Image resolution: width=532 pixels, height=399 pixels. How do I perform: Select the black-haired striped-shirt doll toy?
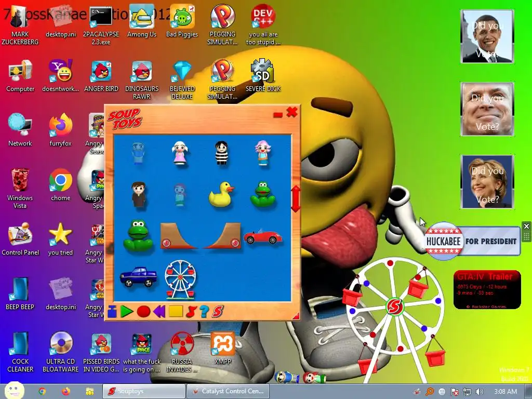pyautogui.click(x=221, y=153)
